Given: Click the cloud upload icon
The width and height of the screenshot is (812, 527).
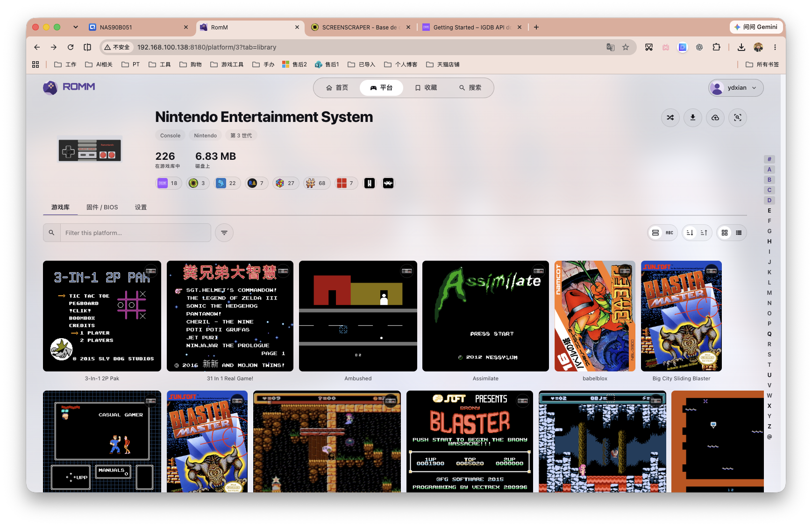Looking at the screenshot, I should click(715, 118).
